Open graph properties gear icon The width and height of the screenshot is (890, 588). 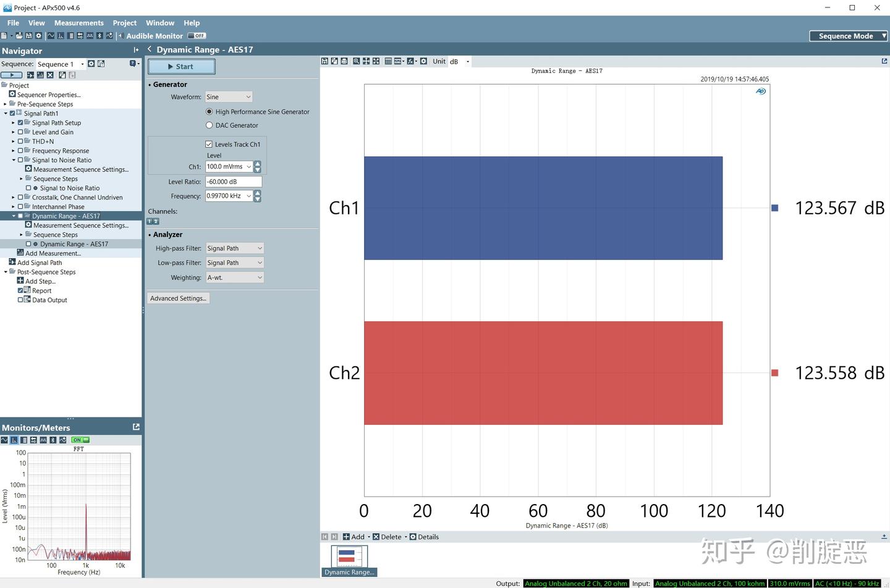coord(423,61)
